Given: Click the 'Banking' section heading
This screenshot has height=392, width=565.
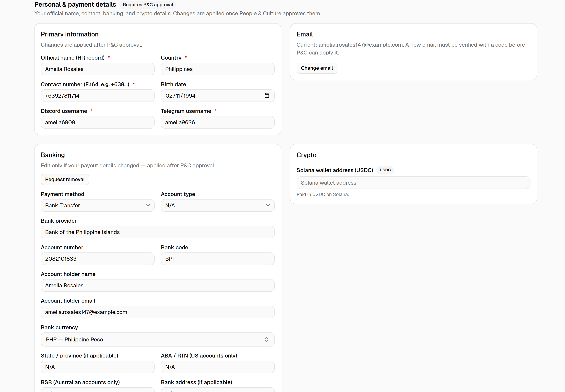Looking at the screenshot, I should pos(53,155).
